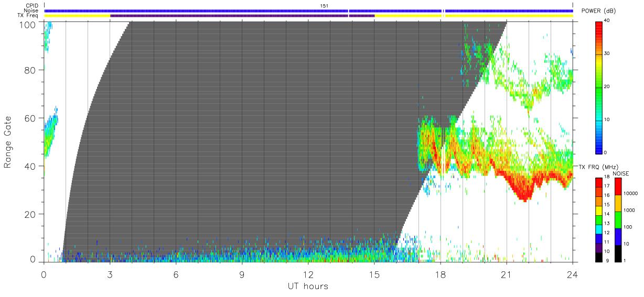Click the "Noise" row label at top left
644x297 pixels.
click(31, 10)
